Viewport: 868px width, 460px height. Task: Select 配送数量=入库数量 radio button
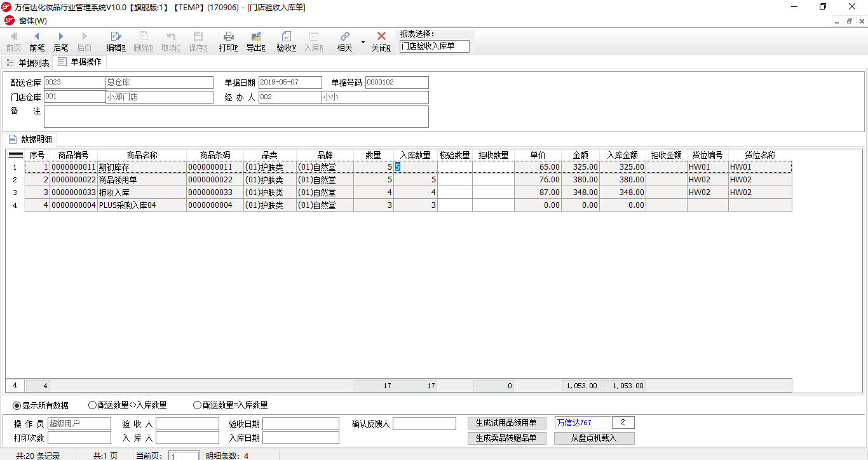[x=231, y=405]
